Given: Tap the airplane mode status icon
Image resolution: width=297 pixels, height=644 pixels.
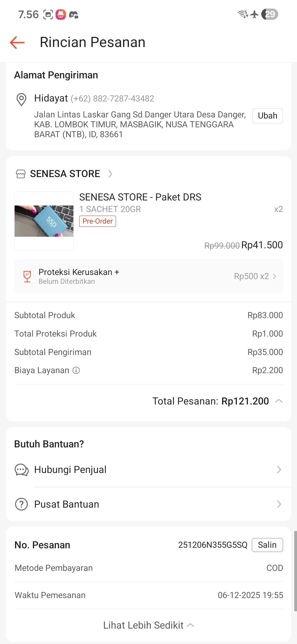Looking at the screenshot, I should click(255, 14).
